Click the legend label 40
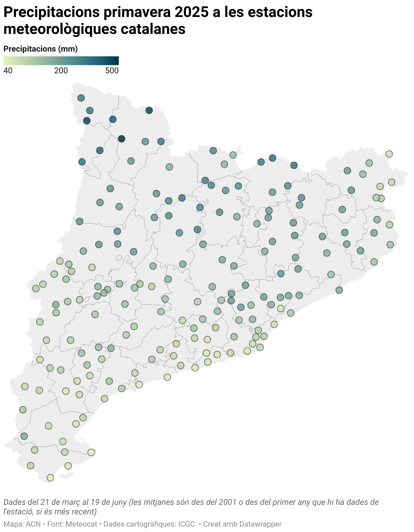Image resolution: width=414 pixels, height=532 pixels. 8,71
